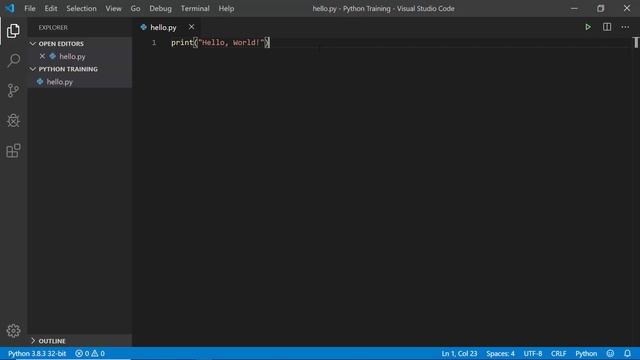Open the Go menu
The height and width of the screenshot is (360, 640).
point(136,8)
